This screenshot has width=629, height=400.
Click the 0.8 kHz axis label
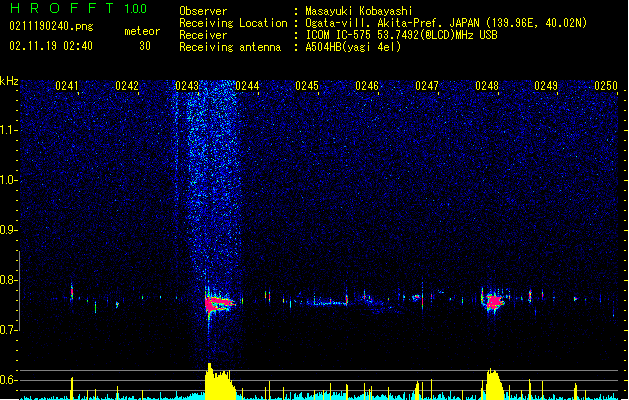[x=9, y=280]
